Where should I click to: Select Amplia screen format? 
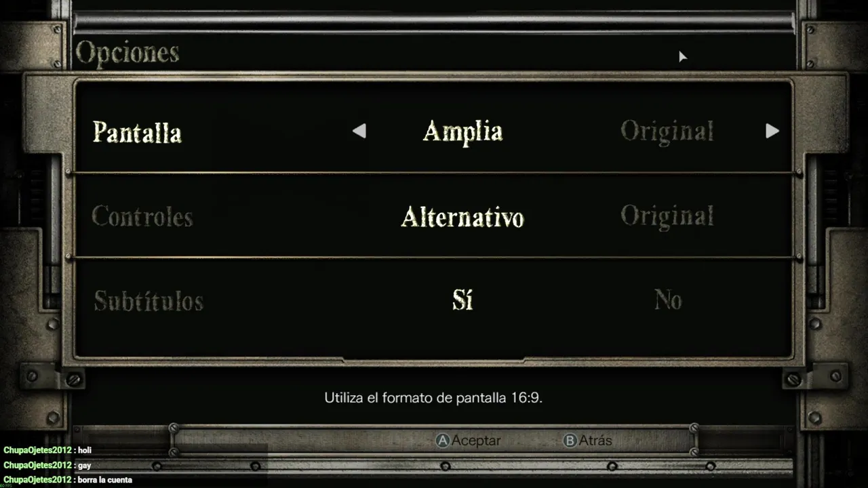(x=462, y=131)
